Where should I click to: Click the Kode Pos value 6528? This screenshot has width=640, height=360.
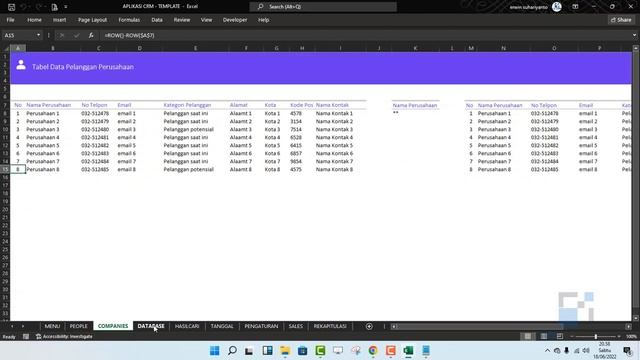pyautogui.click(x=296, y=138)
